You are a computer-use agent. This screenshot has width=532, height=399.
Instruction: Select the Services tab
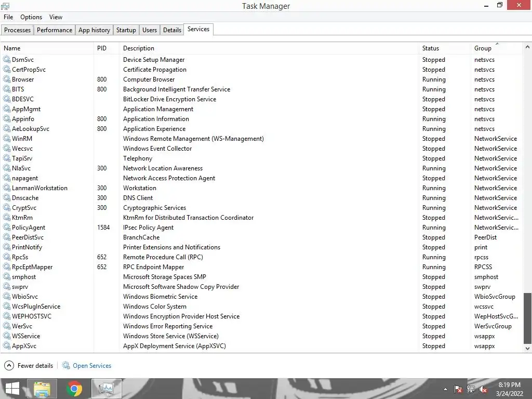pos(198,29)
